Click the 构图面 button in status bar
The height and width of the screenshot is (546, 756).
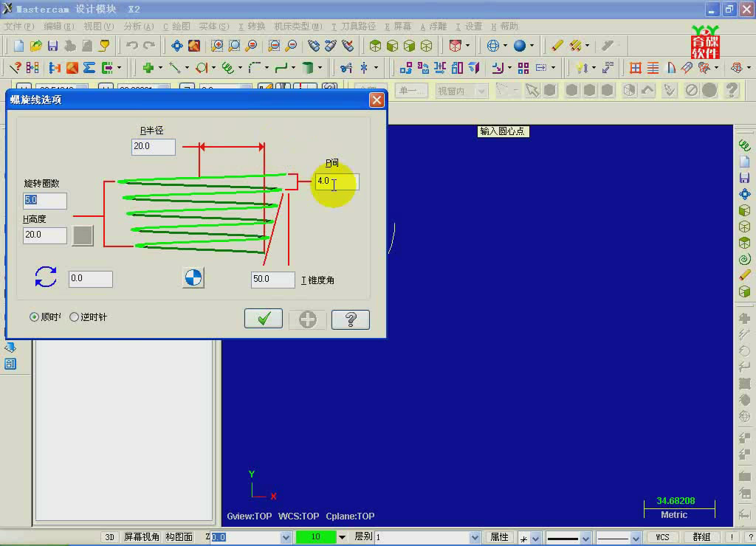click(179, 537)
